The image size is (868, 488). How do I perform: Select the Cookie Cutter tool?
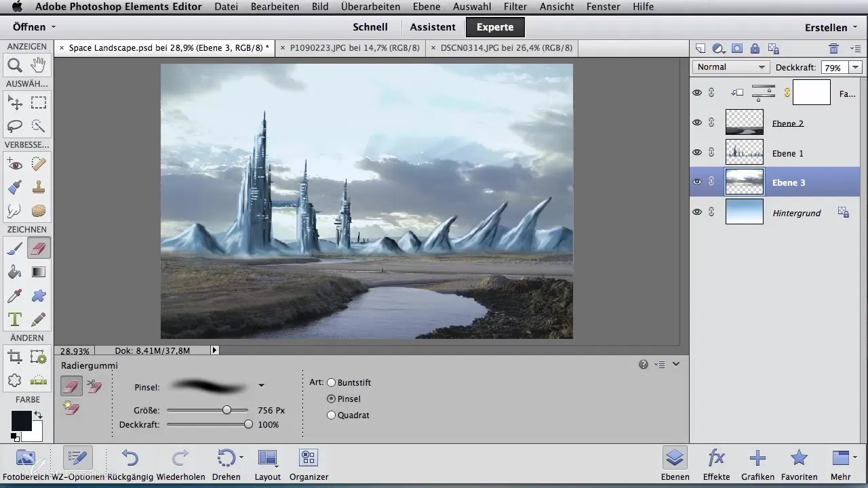tap(15, 380)
